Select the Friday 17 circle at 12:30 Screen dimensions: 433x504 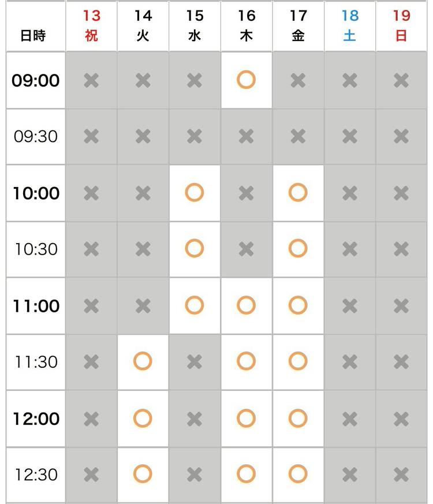point(298,475)
